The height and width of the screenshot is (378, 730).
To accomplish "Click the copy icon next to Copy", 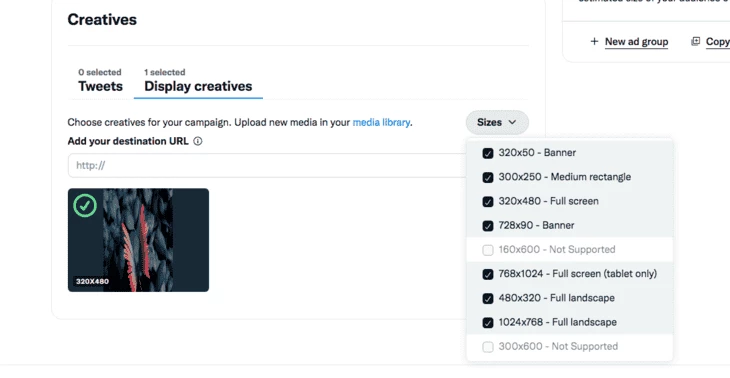I will (696, 41).
